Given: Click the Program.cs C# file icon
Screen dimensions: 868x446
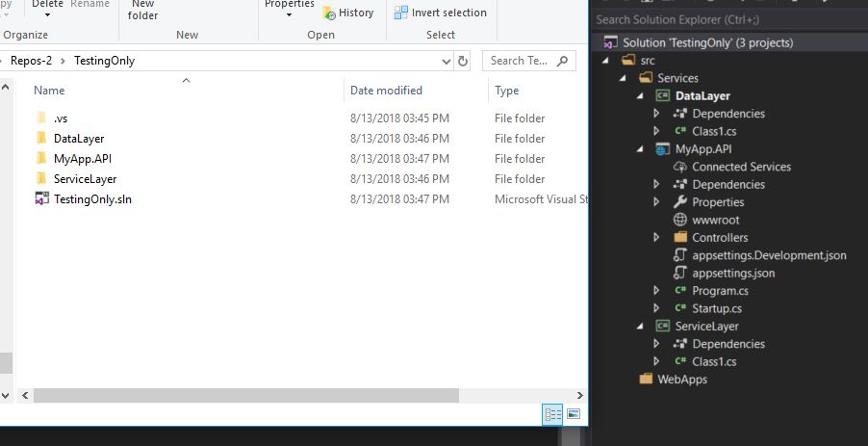Looking at the screenshot, I should 680,291.
